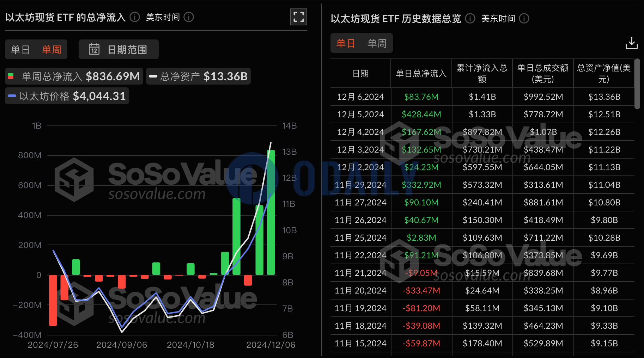
Task: Toggle 总净资产 legend series
Action: click(x=198, y=76)
